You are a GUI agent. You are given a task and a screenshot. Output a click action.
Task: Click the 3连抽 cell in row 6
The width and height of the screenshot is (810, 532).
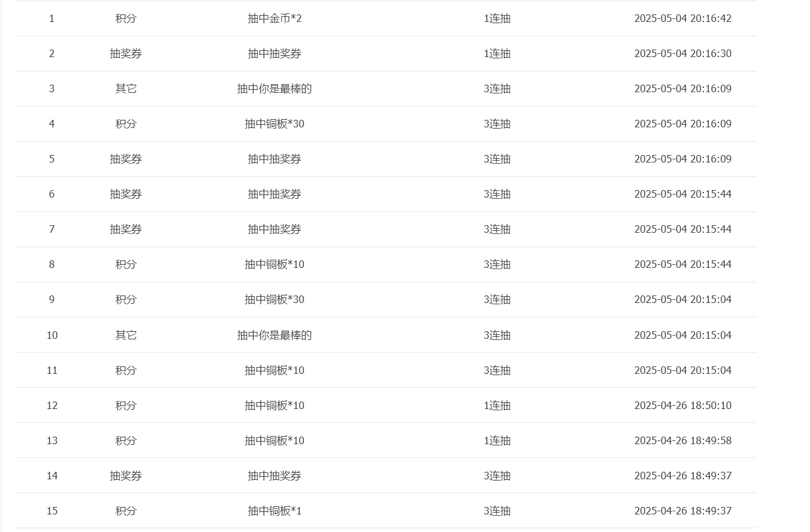tap(497, 194)
